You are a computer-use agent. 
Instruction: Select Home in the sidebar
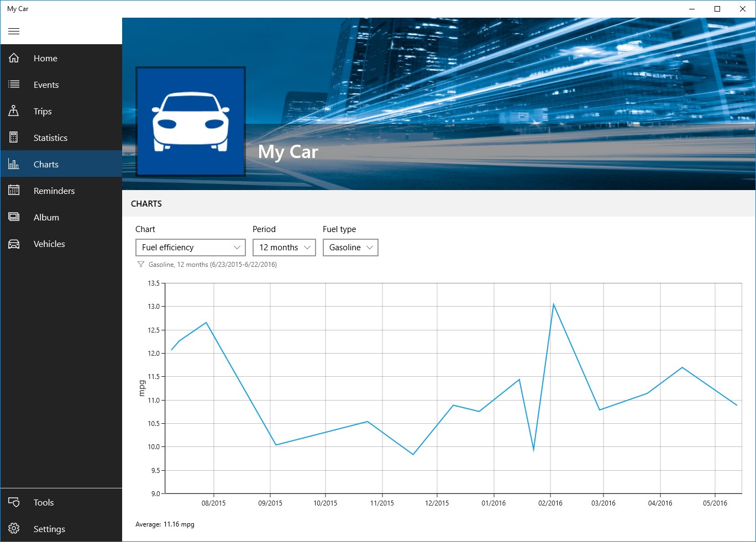pos(45,58)
